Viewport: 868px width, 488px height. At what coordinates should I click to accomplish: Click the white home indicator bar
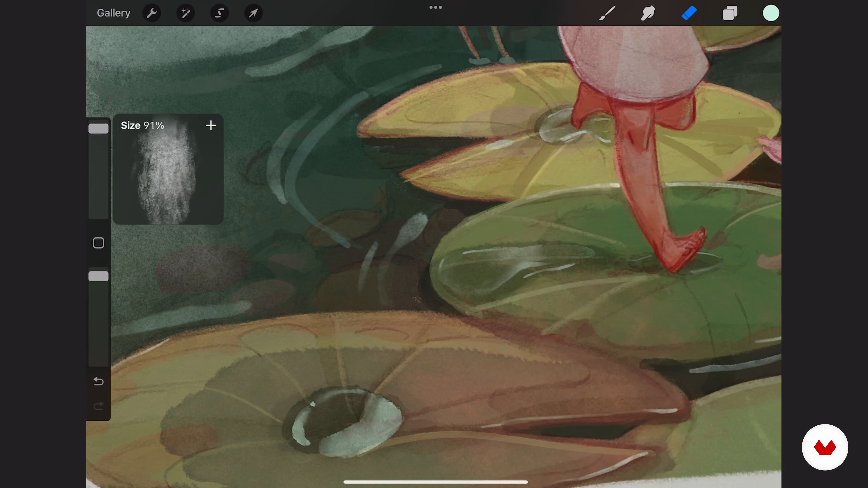(435, 482)
